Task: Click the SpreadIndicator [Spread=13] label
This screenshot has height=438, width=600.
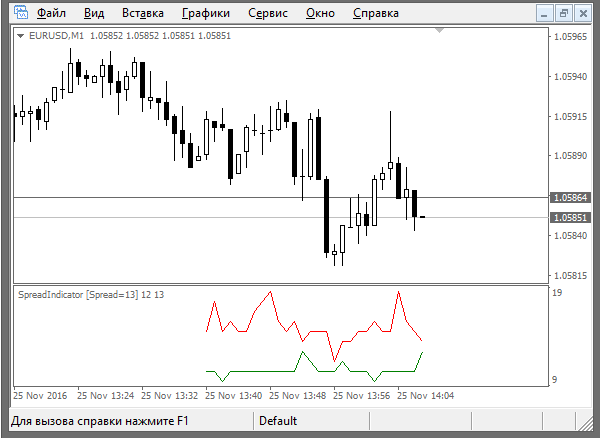Action: [x=78, y=295]
